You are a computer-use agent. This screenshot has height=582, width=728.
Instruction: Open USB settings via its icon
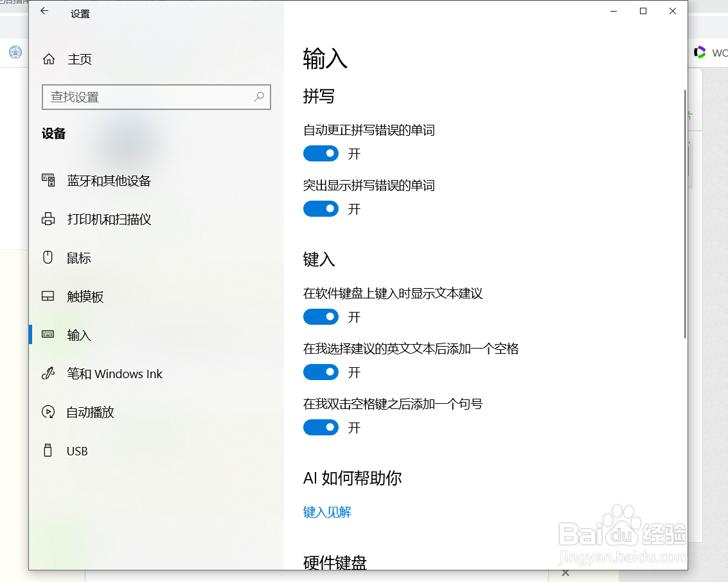click(x=48, y=451)
